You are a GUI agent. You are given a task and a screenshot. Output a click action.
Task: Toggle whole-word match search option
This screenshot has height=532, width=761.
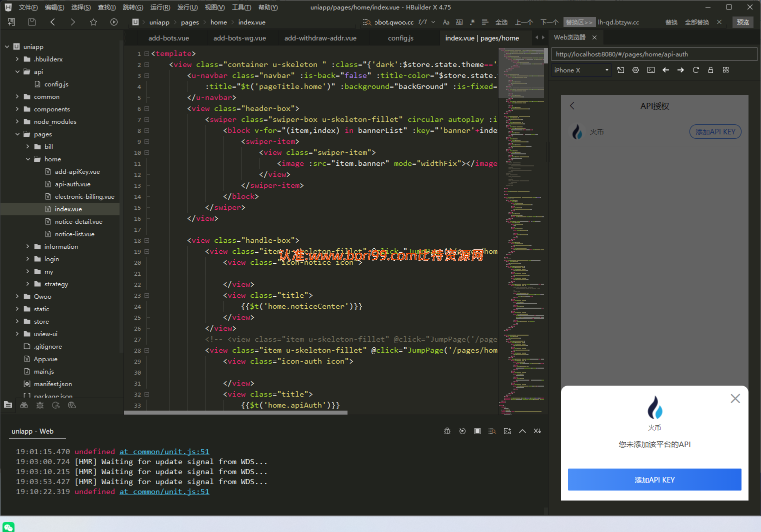pos(459,22)
